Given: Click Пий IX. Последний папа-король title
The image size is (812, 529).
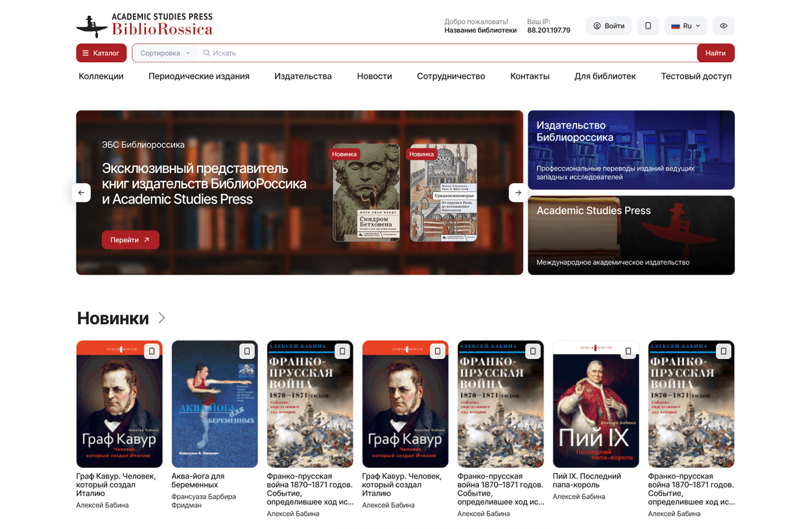Looking at the screenshot, I should click(x=586, y=480).
